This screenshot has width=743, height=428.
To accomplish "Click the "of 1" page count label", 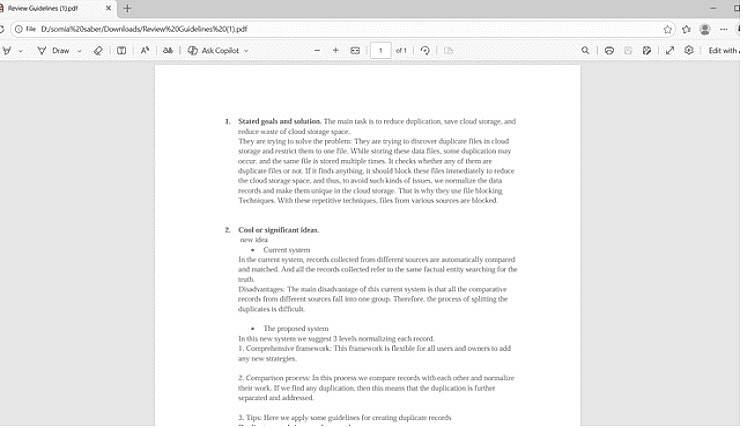I will coord(401,50).
